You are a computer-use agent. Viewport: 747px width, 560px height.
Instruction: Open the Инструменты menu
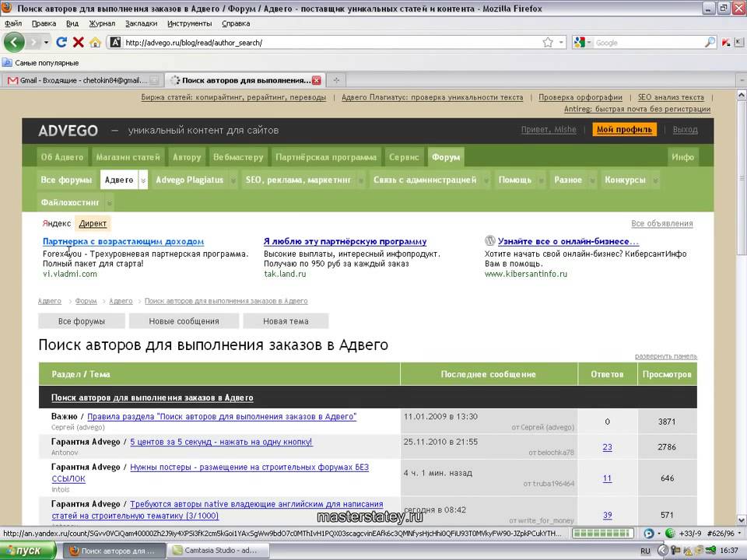tap(190, 23)
